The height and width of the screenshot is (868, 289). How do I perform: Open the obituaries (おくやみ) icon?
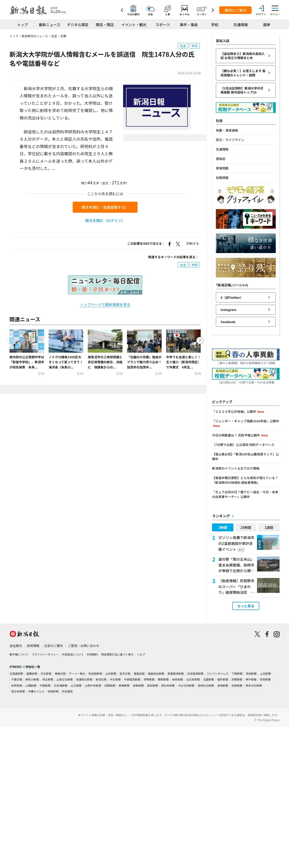(184, 10)
